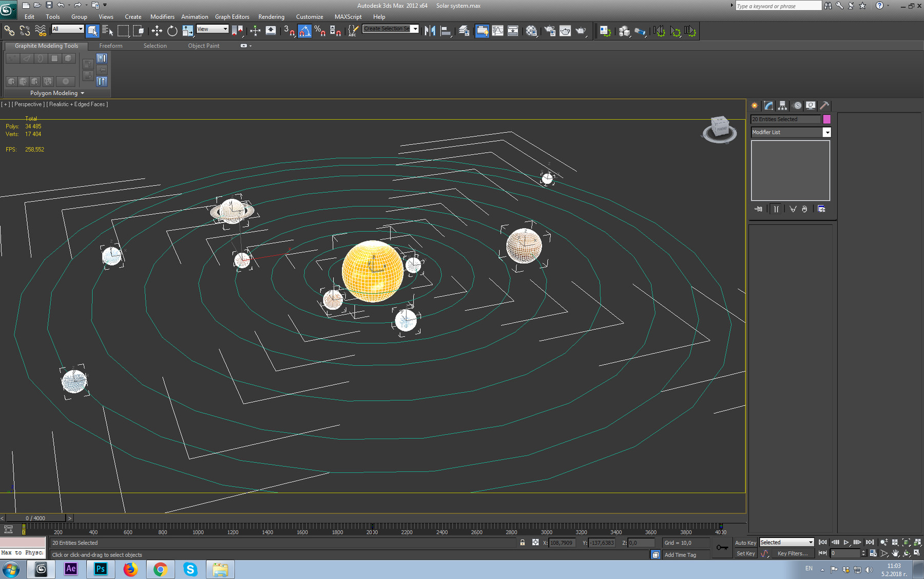Open the Rendering menu

click(x=271, y=17)
